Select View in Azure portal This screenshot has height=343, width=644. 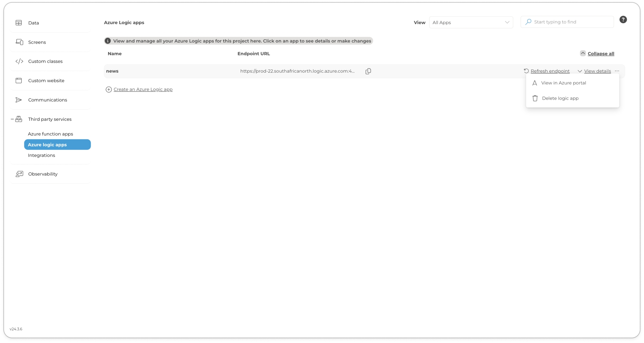[x=563, y=83]
